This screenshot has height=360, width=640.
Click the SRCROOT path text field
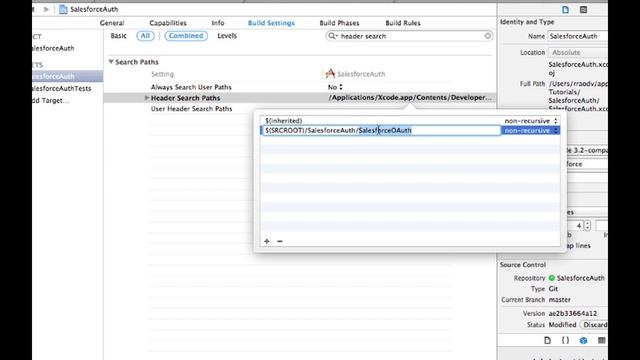380,131
